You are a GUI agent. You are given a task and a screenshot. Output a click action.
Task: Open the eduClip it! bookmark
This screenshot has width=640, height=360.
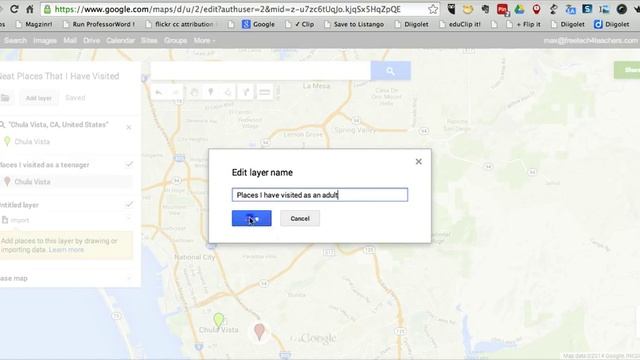(x=460, y=24)
